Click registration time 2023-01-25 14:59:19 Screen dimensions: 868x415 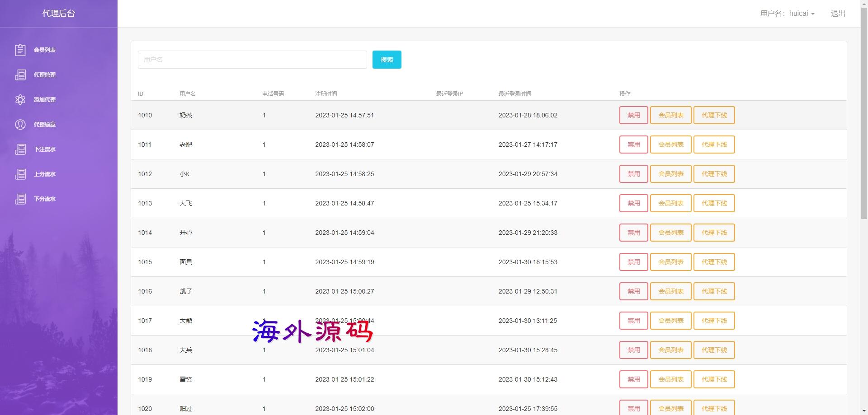pyautogui.click(x=344, y=262)
